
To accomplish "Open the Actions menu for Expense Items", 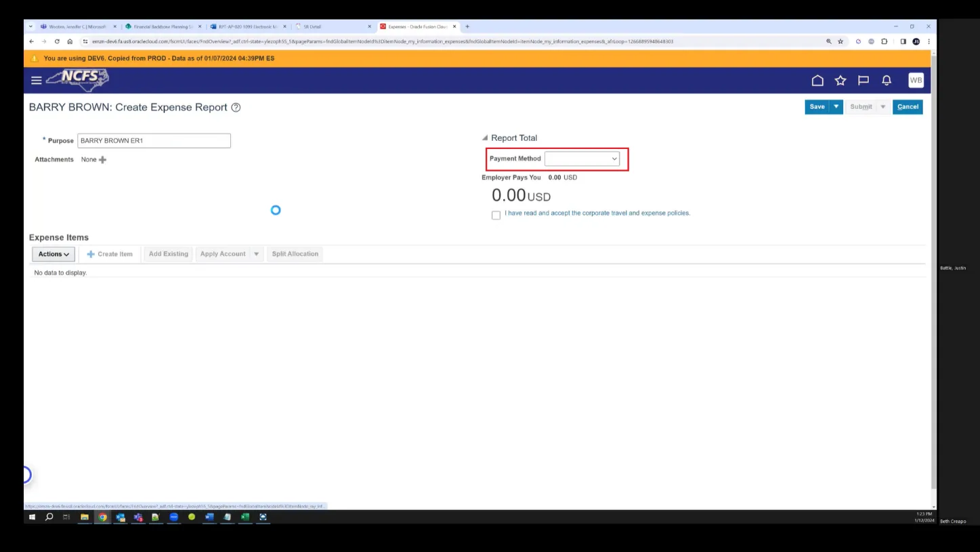I will pos(54,254).
